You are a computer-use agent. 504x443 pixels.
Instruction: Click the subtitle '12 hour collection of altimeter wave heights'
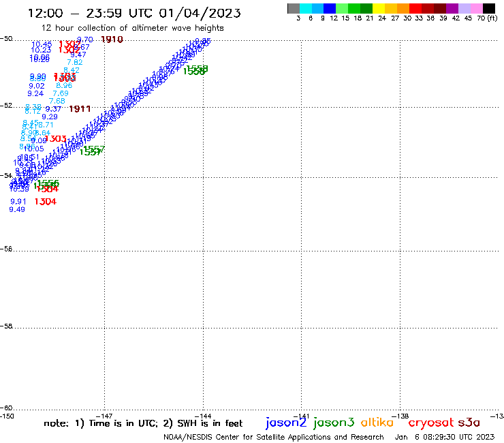click(x=132, y=28)
